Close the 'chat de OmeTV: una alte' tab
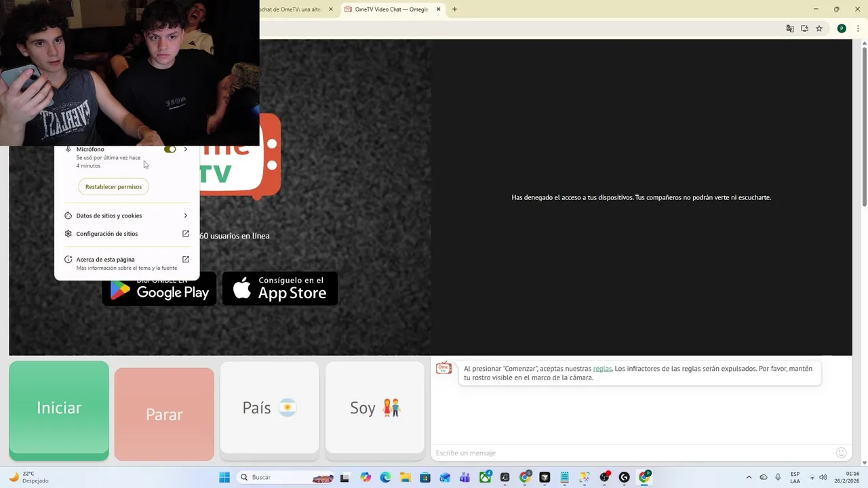Image resolution: width=868 pixels, height=488 pixels. click(x=331, y=9)
